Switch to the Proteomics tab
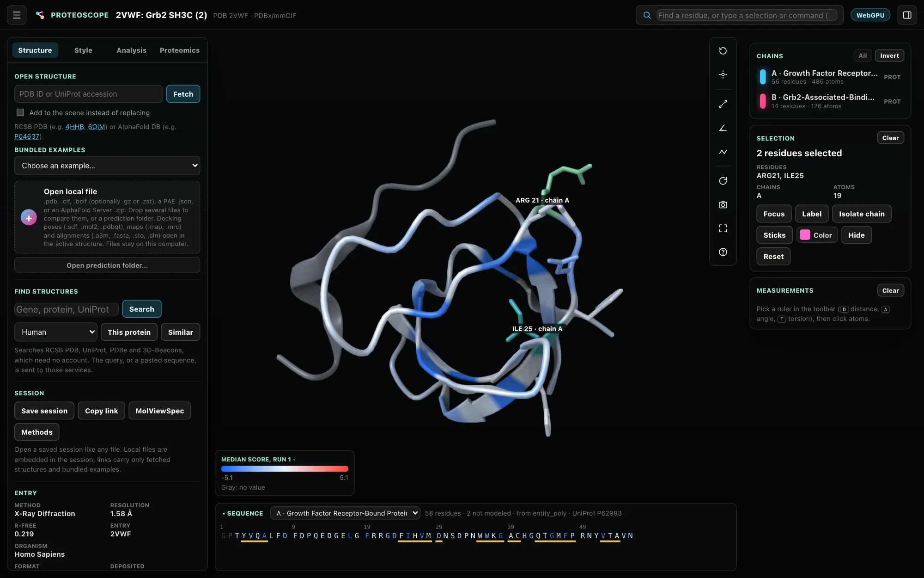Viewport: 924px width, 578px height. pos(180,50)
